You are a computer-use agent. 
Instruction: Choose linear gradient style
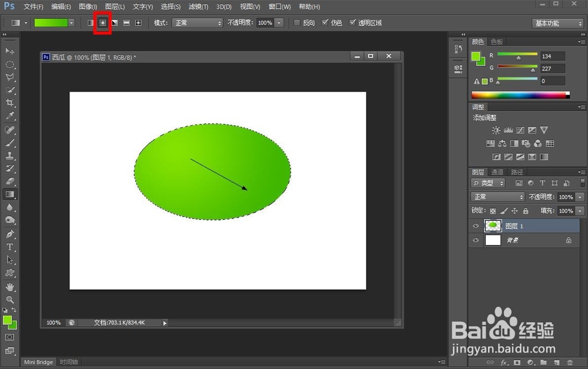coord(91,23)
